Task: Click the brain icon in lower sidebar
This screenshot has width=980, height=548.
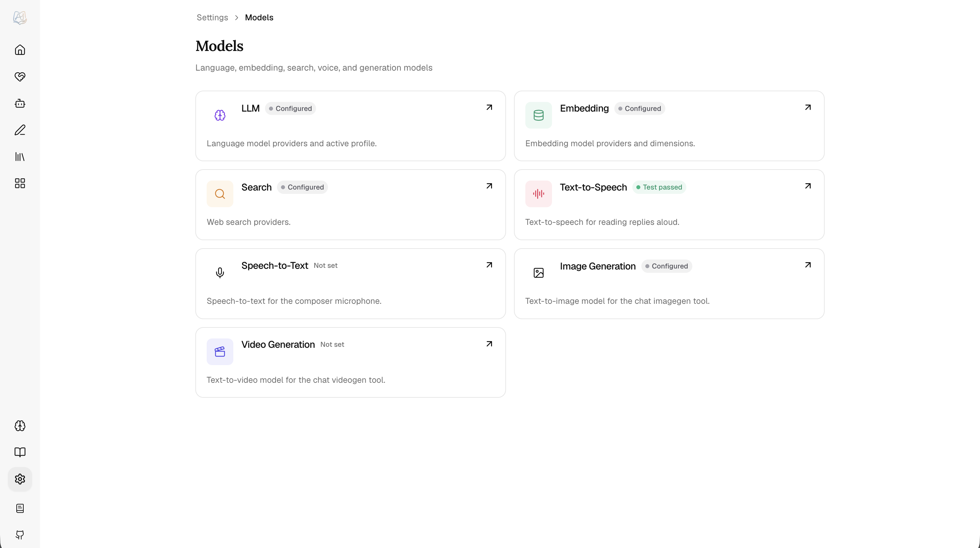Action: (x=20, y=425)
